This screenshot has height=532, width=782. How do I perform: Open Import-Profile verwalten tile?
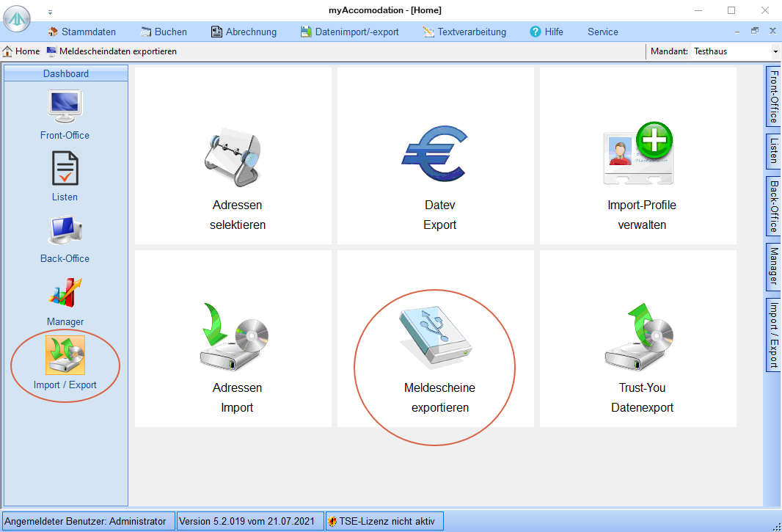coord(637,156)
